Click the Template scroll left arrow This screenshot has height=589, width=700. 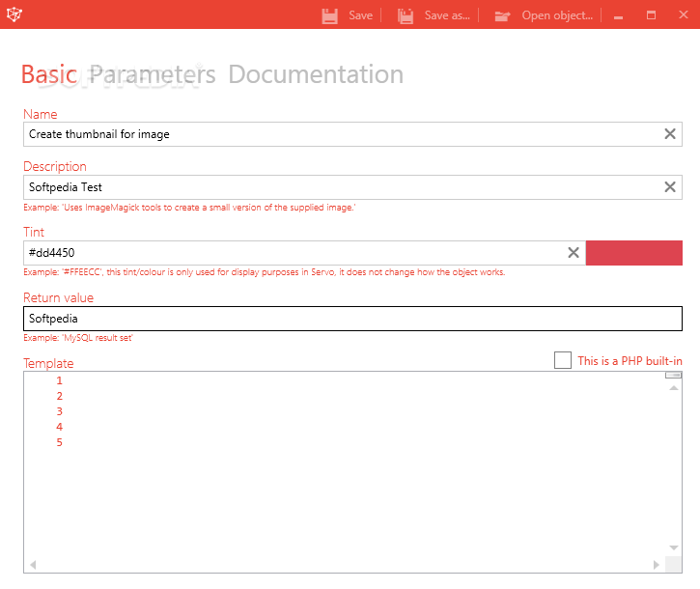pos(33,565)
